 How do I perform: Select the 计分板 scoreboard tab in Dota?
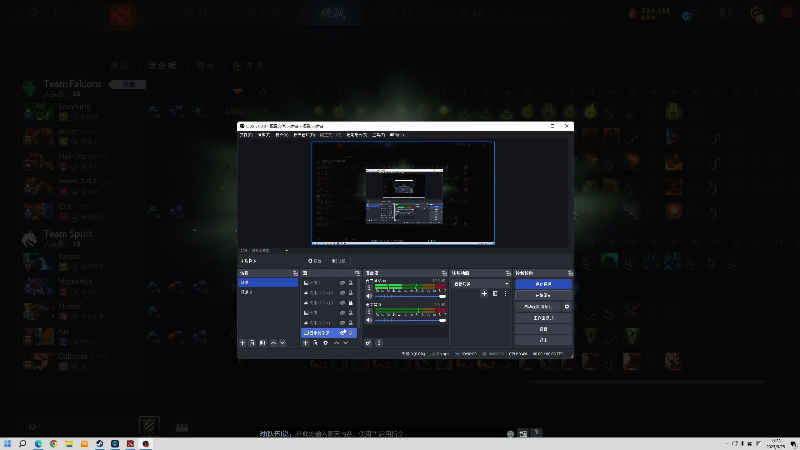pyautogui.click(x=162, y=66)
